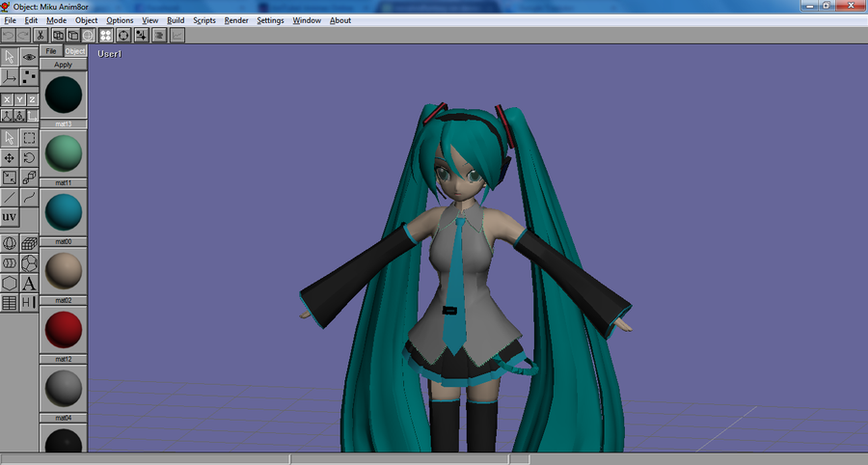Click the arc rotate circle icon
Viewport: 868px width, 465px height.
[123, 36]
